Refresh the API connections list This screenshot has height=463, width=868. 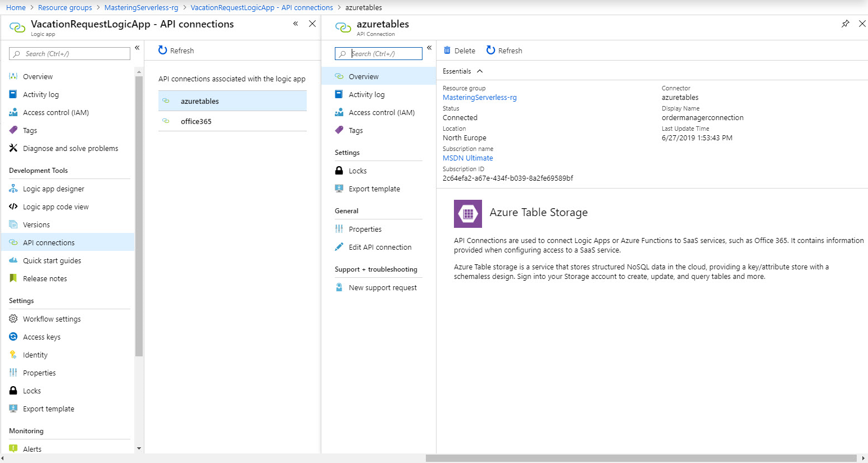click(176, 51)
